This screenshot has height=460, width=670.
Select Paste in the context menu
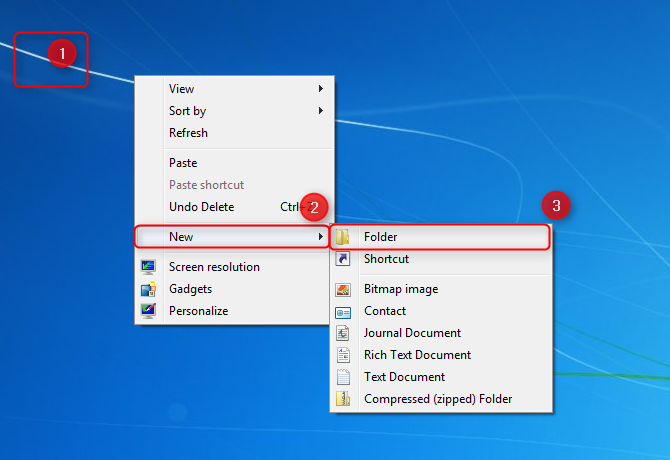pyautogui.click(x=234, y=163)
